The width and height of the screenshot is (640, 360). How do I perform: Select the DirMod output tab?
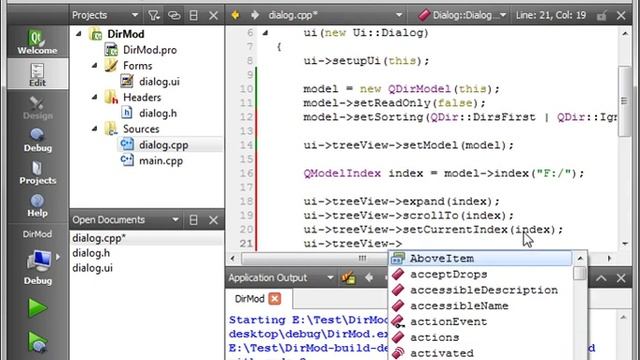[249, 299]
